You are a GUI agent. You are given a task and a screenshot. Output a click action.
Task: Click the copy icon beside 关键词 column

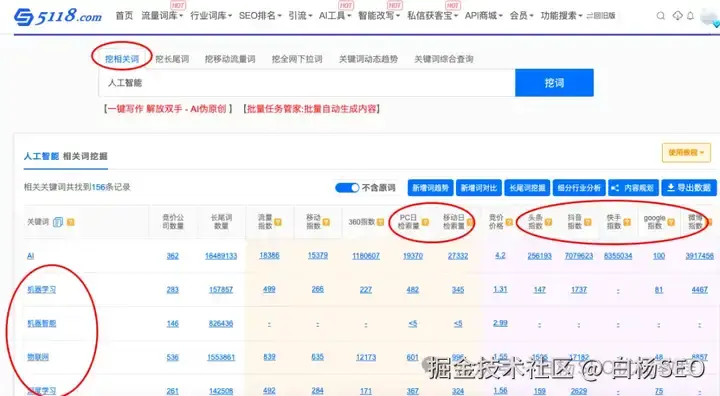pyautogui.click(x=58, y=222)
